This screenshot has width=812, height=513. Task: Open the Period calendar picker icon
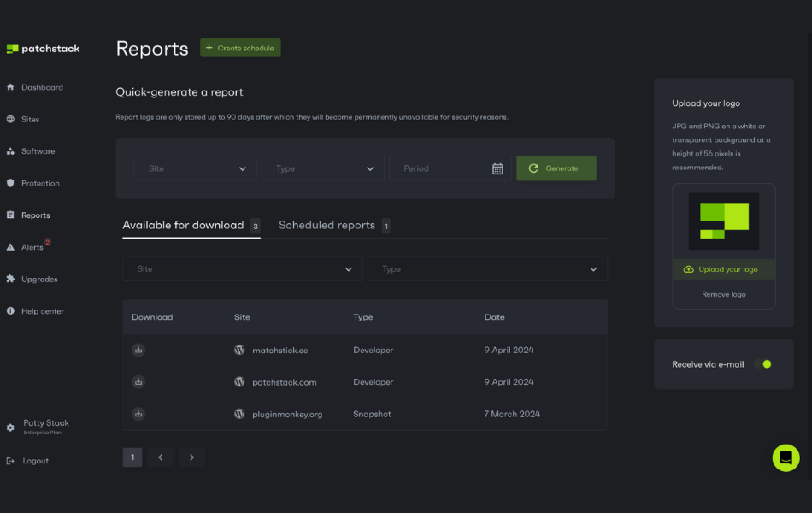[x=497, y=168]
